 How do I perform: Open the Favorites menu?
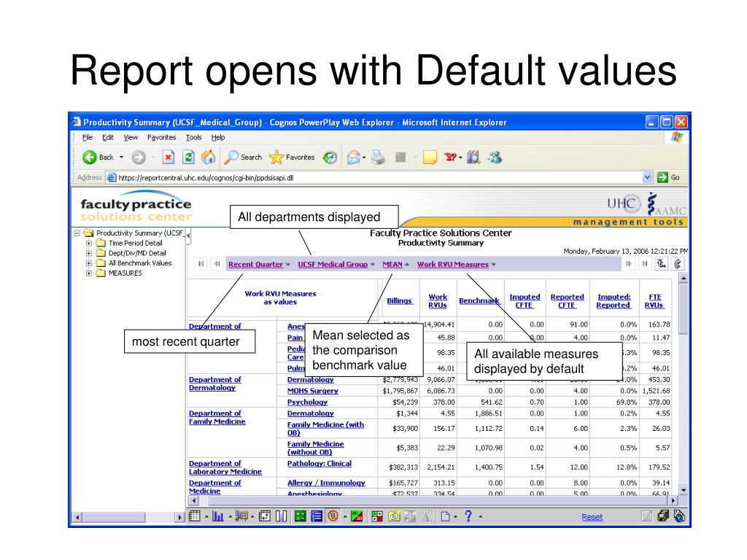(161, 138)
